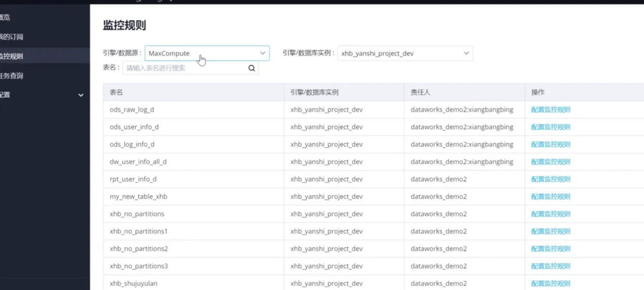The image size is (644, 290).
Task: Open 任务查询 in the sidebar
Action: click(x=11, y=76)
